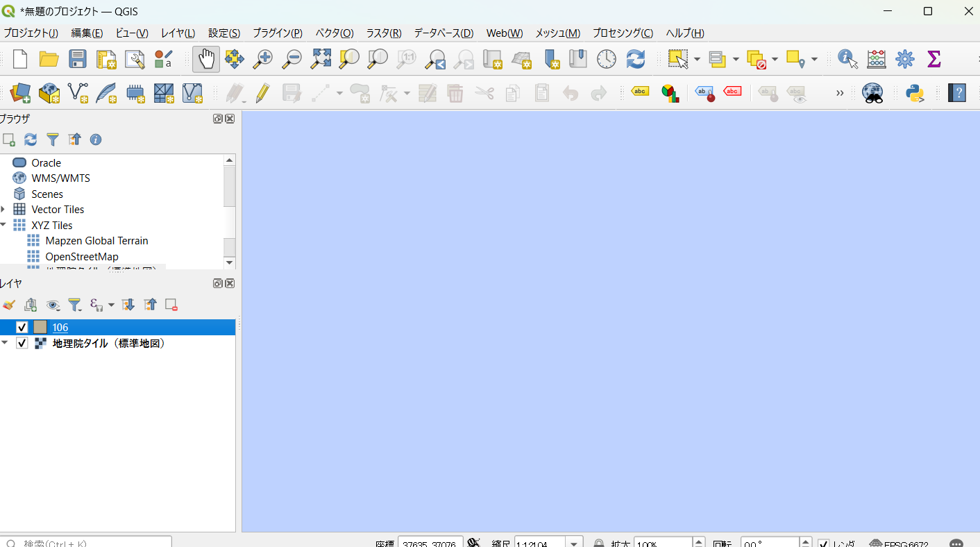
Task: Click the remove layer icon in Layers panel
Action: pyautogui.click(x=171, y=305)
